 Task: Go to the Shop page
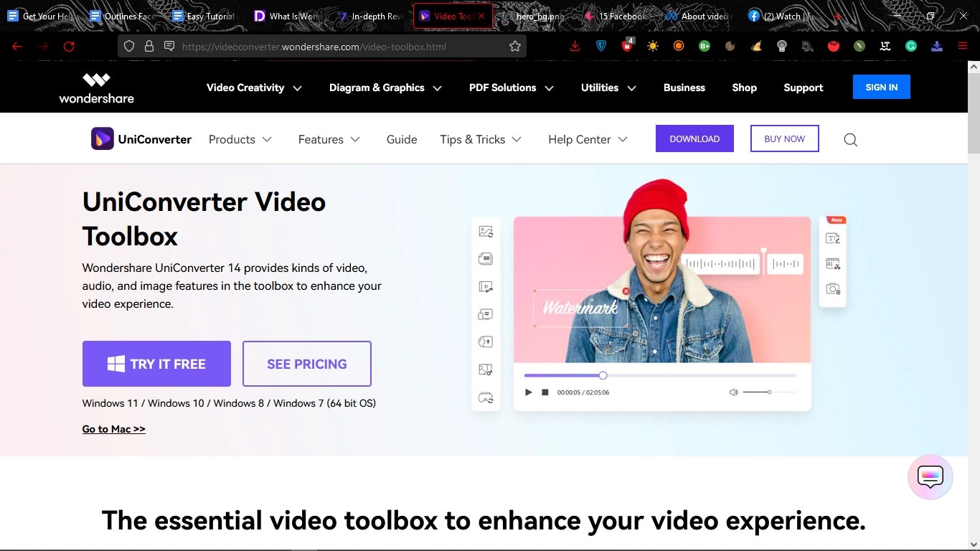[744, 88]
